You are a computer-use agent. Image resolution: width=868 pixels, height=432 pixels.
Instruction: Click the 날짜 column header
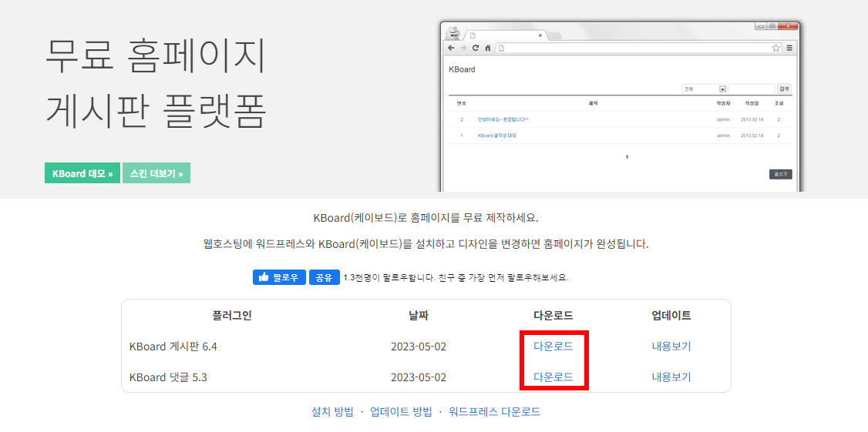click(x=419, y=316)
